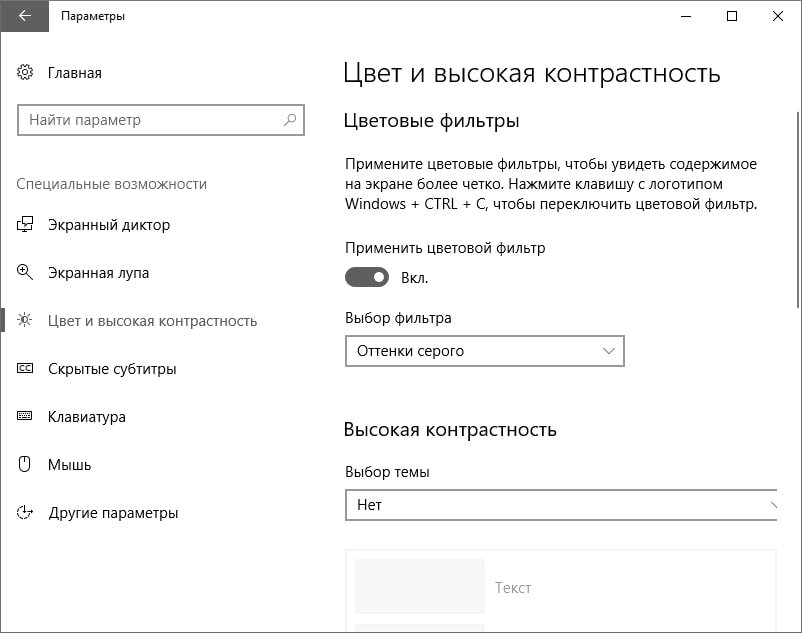Minimize the Параметры window
The height and width of the screenshot is (633, 802).
click(x=686, y=16)
